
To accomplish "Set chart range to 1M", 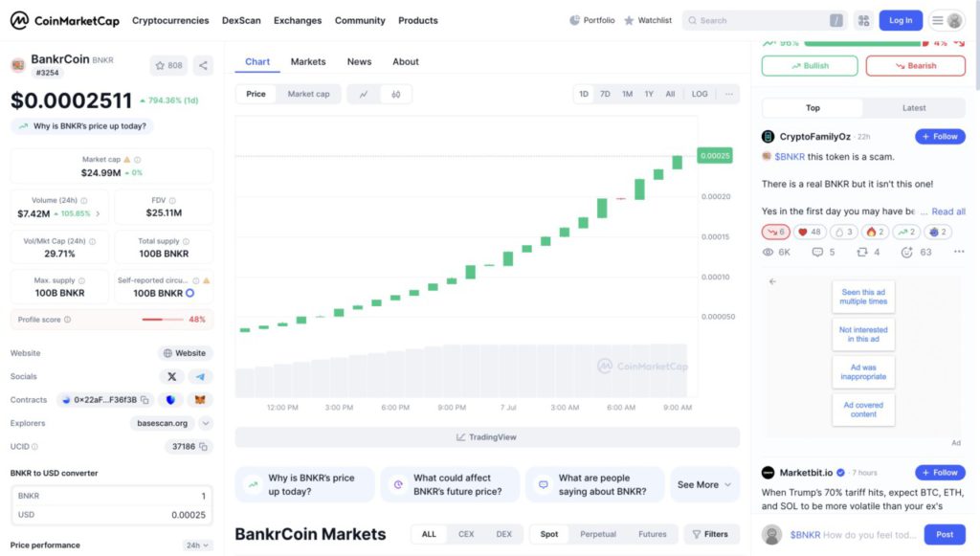I will click(x=628, y=95).
